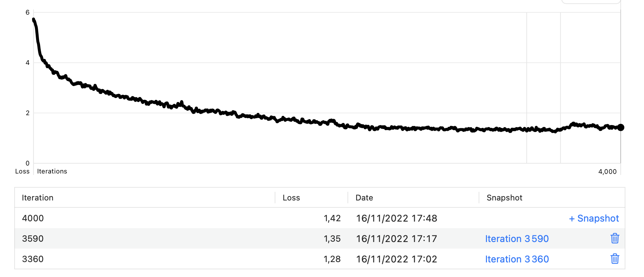Select the row's iteration cell reading 4000
The width and height of the screenshot is (644, 277).
click(33, 218)
